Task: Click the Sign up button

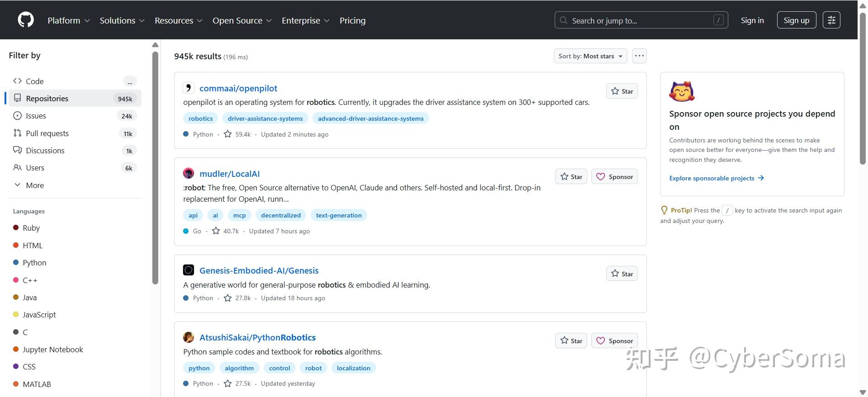Action: (x=796, y=20)
